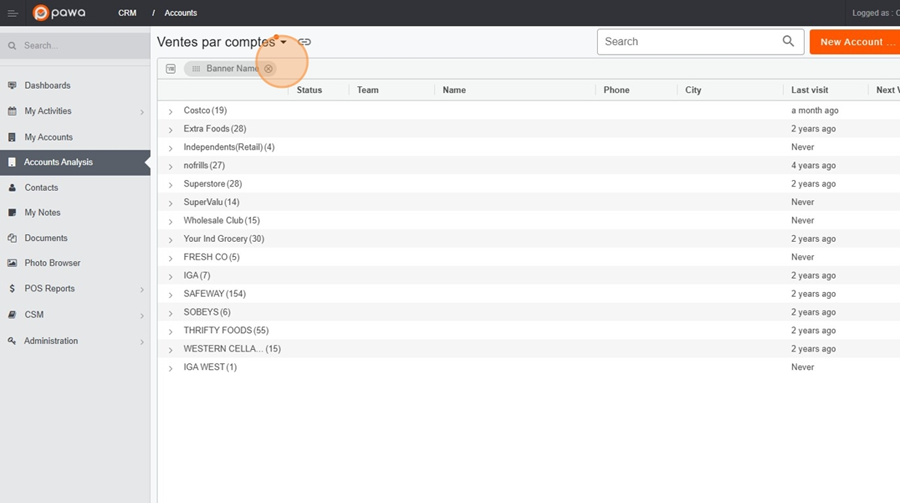Screen dimensions: 900x503
Task: Click the Photo Browser image icon
Action: [x=12, y=263]
